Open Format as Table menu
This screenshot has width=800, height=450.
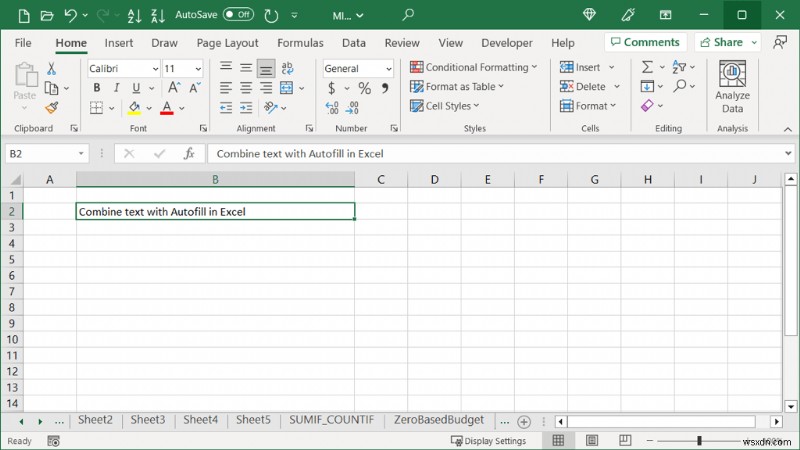[x=457, y=87]
